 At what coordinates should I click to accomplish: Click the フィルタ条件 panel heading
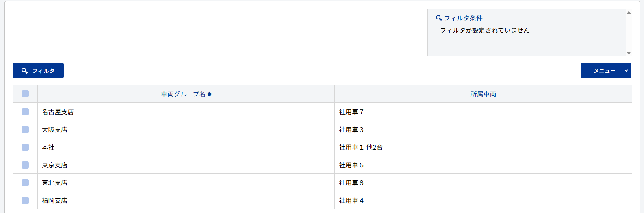(x=463, y=18)
